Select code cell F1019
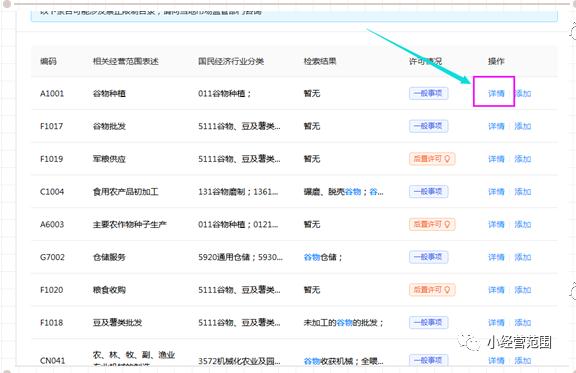The height and width of the screenshot is (373, 576). (51, 159)
